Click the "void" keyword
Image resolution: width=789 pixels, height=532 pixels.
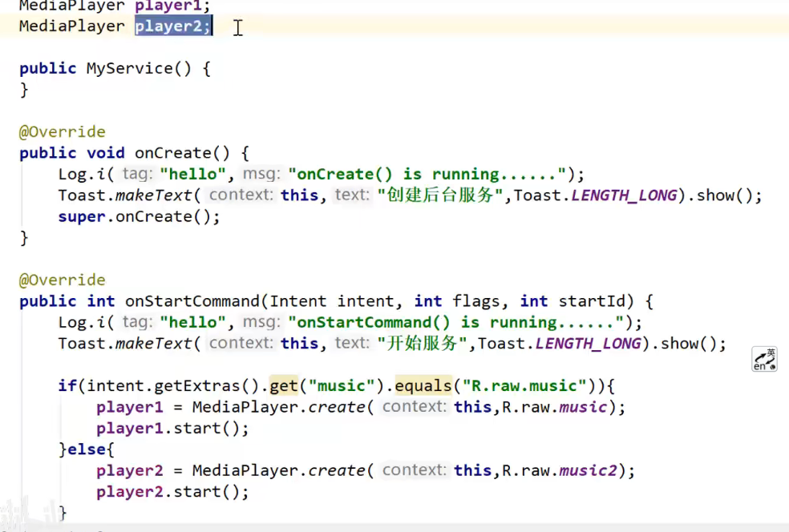(x=106, y=153)
